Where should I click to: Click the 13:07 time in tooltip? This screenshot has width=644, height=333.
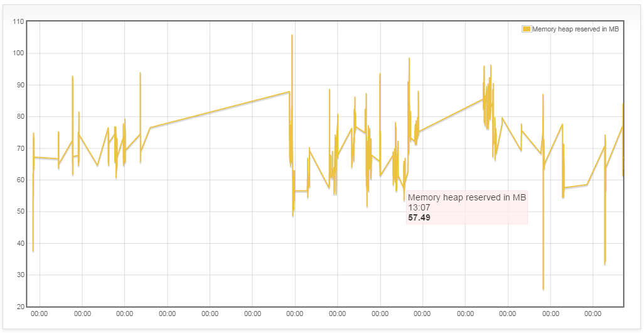click(419, 207)
